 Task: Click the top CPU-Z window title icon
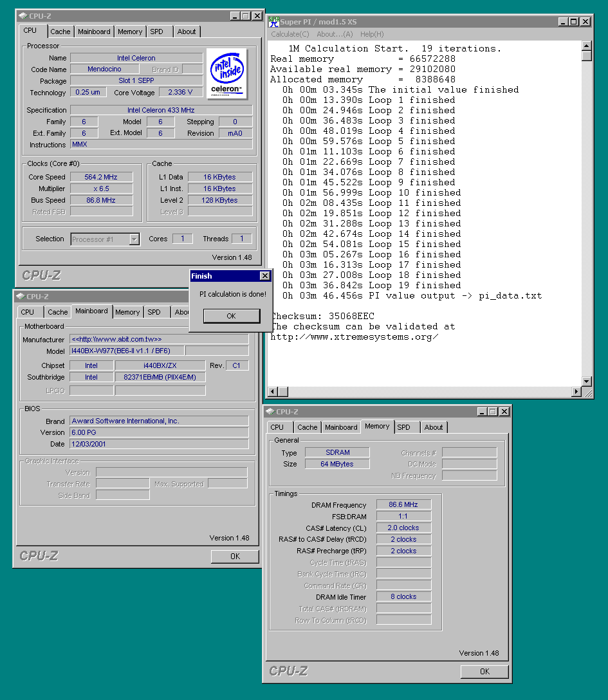tap(23, 15)
